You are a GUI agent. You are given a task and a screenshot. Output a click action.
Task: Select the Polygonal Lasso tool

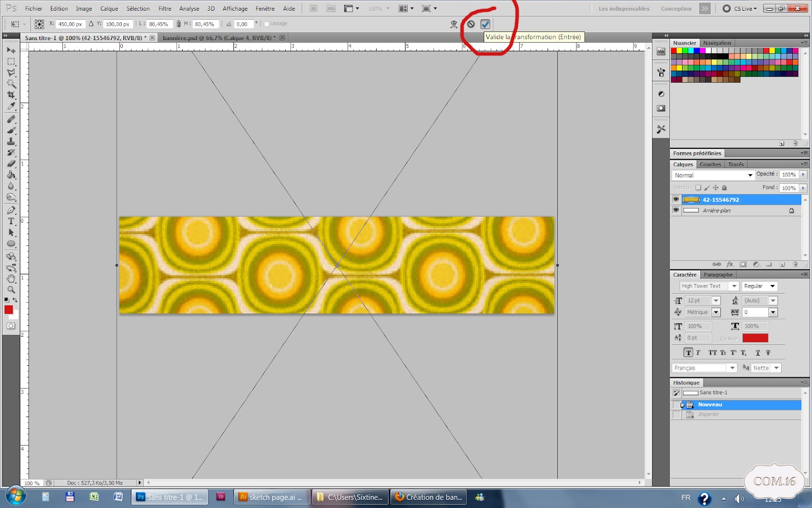tap(11, 73)
